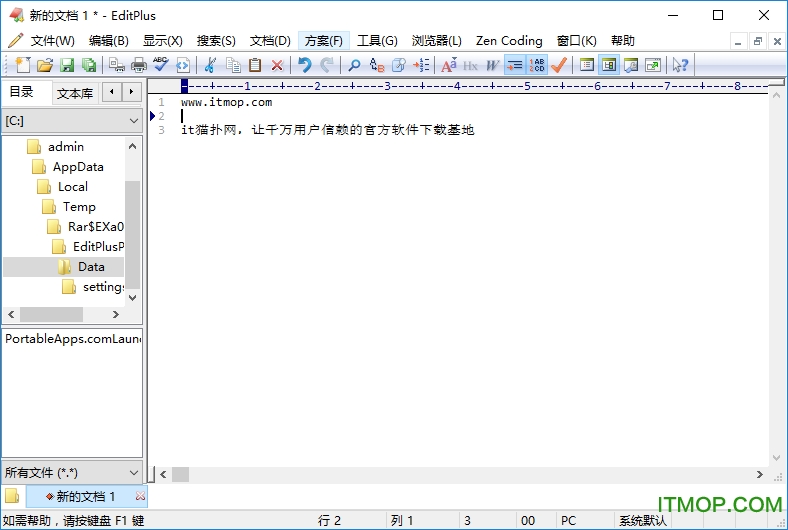Toggle the directory window panel button
The height and width of the screenshot is (530, 788).
point(609,65)
